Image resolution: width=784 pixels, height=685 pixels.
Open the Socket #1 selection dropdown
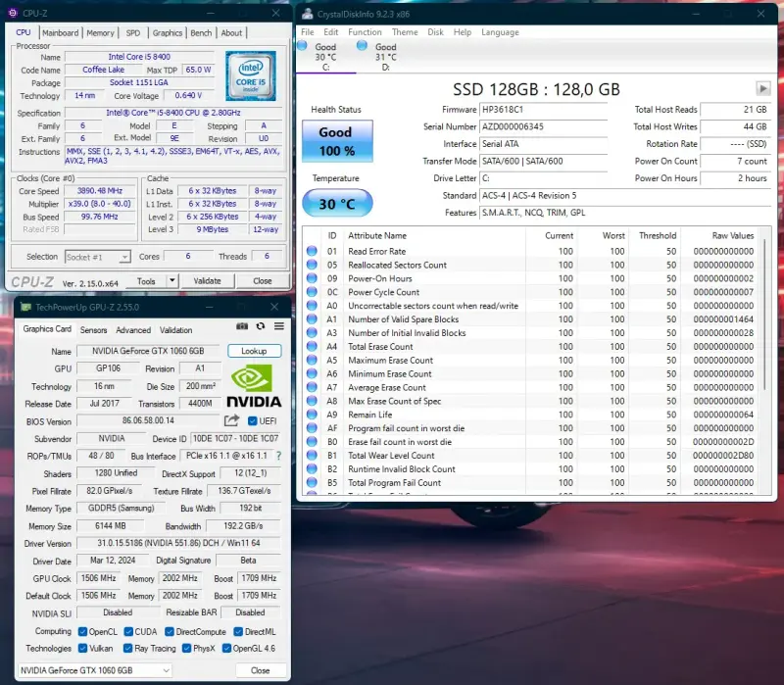[x=98, y=257]
